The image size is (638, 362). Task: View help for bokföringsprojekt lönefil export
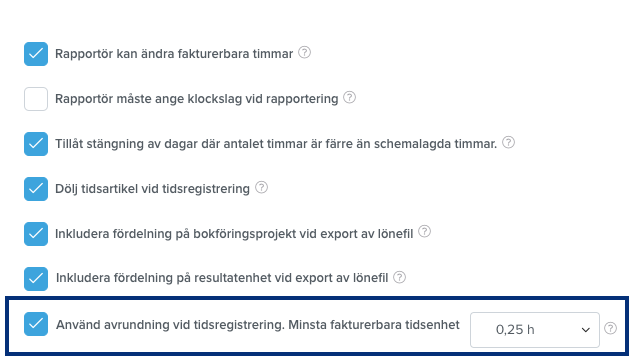click(424, 232)
